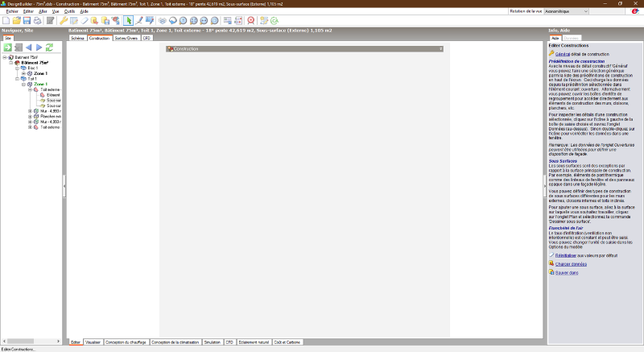Switch to the Surfaces/Ouvertures tab
Image resolution: width=644 pixels, height=352 pixels.
pyautogui.click(x=126, y=38)
